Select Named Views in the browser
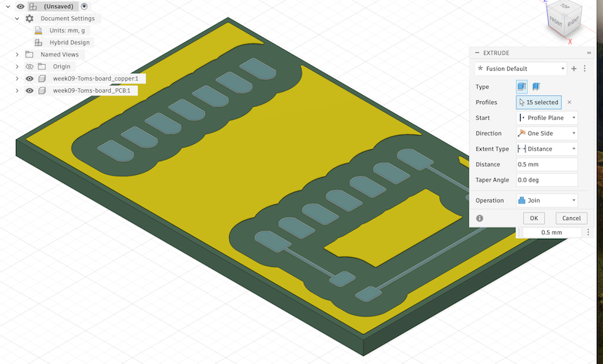 (x=60, y=54)
